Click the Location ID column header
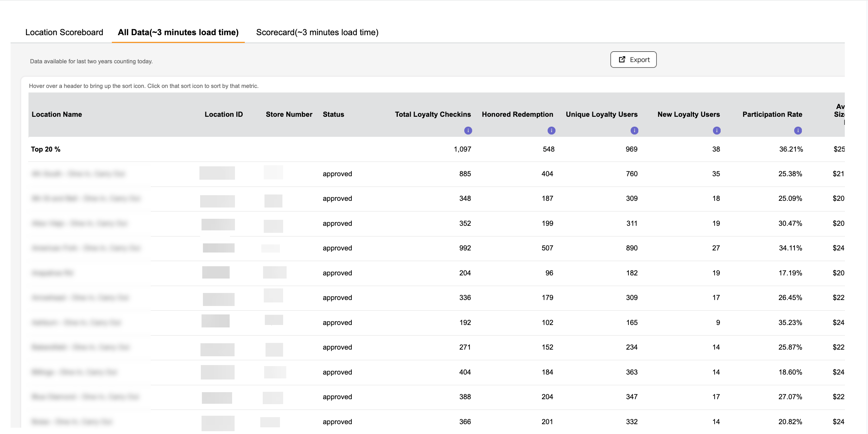The image size is (868, 434). [224, 114]
